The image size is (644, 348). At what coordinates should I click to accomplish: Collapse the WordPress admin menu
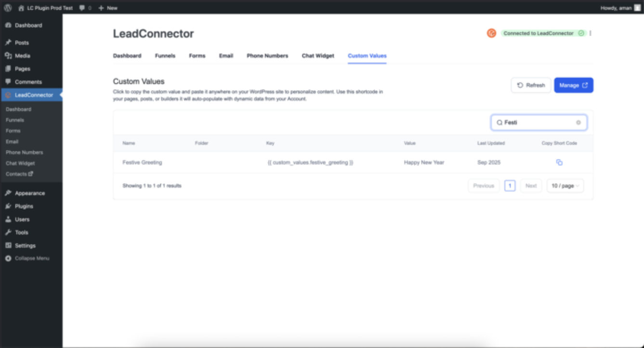pyautogui.click(x=27, y=258)
